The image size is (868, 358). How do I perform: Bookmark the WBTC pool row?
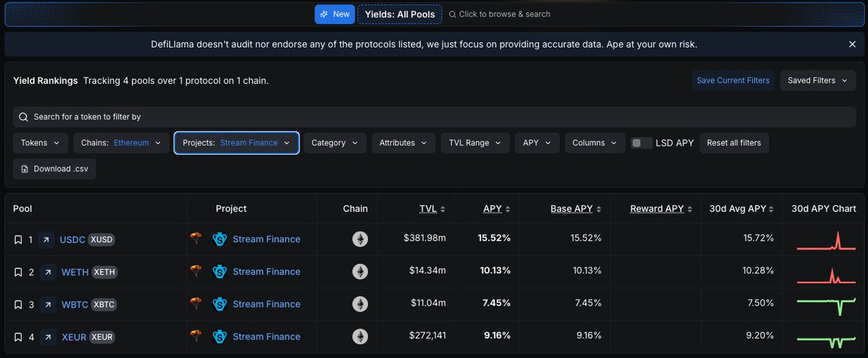18,304
